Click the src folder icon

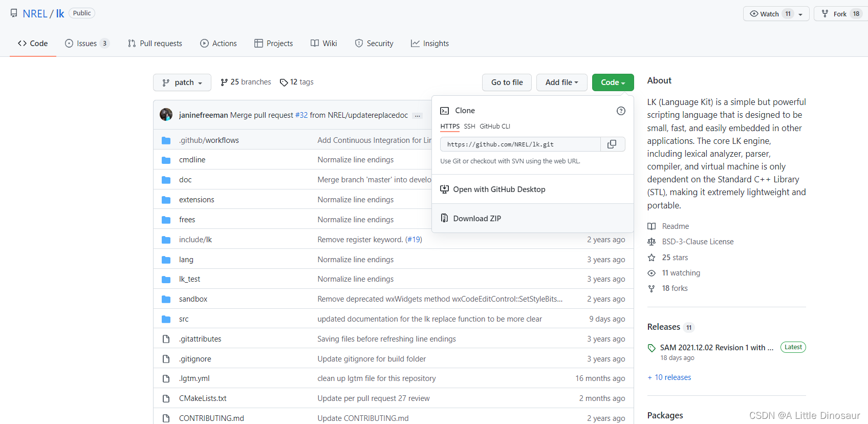166,319
